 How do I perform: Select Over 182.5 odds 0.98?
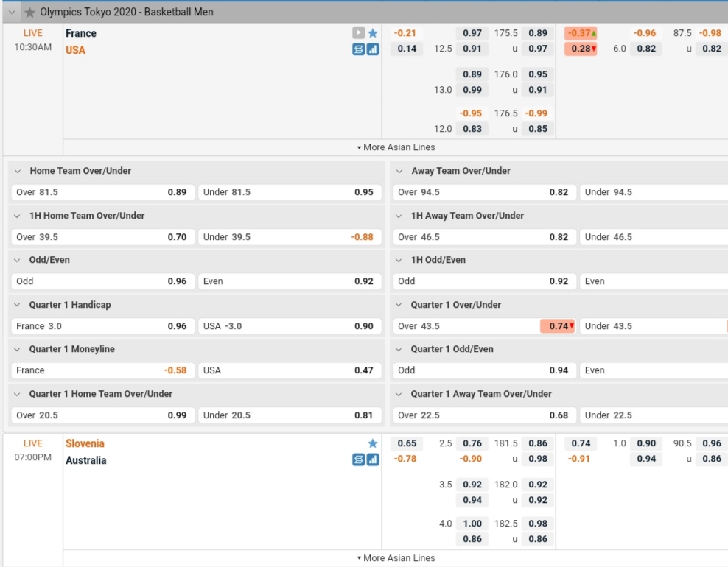coord(538,524)
